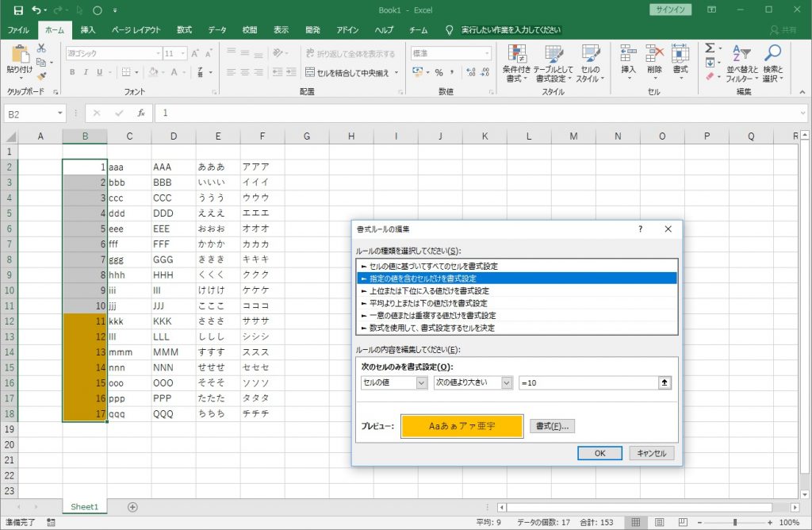The image size is (812, 530).
Task: Click キャンセル in the edit rule dialog
Action: pyautogui.click(x=652, y=453)
